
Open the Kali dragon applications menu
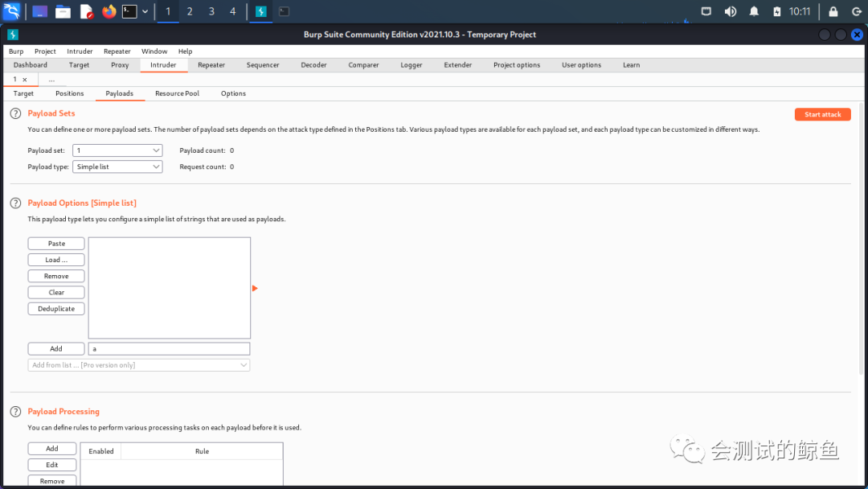point(11,11)
